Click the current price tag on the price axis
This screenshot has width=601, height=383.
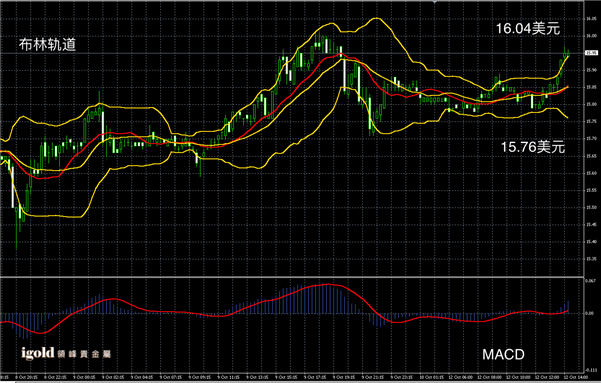point(591,53)
